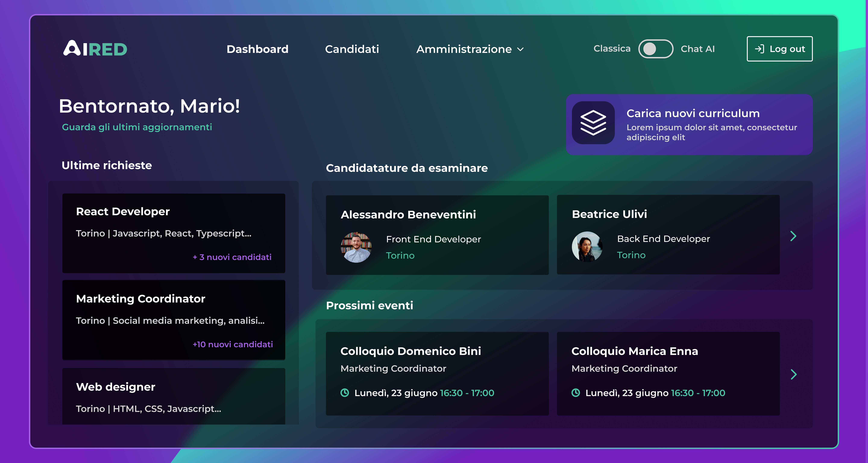Click the Lorem ipsum description text

coord(712,132)
